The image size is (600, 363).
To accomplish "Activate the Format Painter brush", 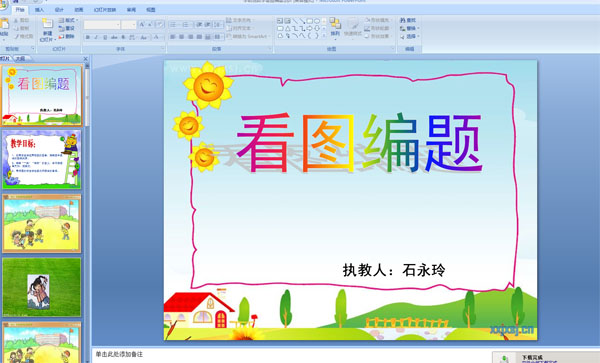I will (x=16, y=36).
